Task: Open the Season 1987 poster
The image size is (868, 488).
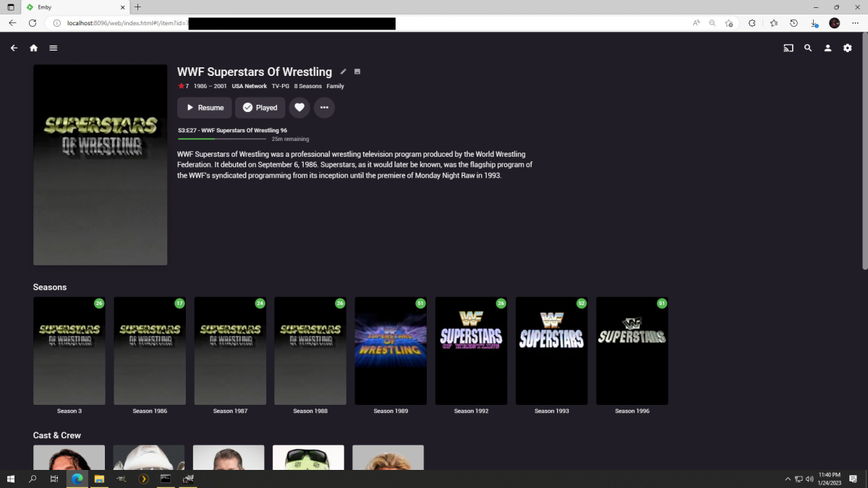Action: click(230, 351)
